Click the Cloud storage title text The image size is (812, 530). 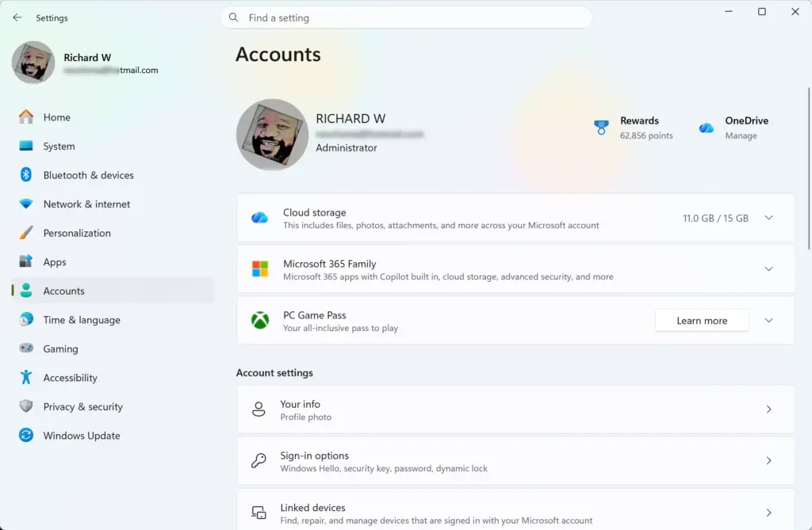pos(314,212)
